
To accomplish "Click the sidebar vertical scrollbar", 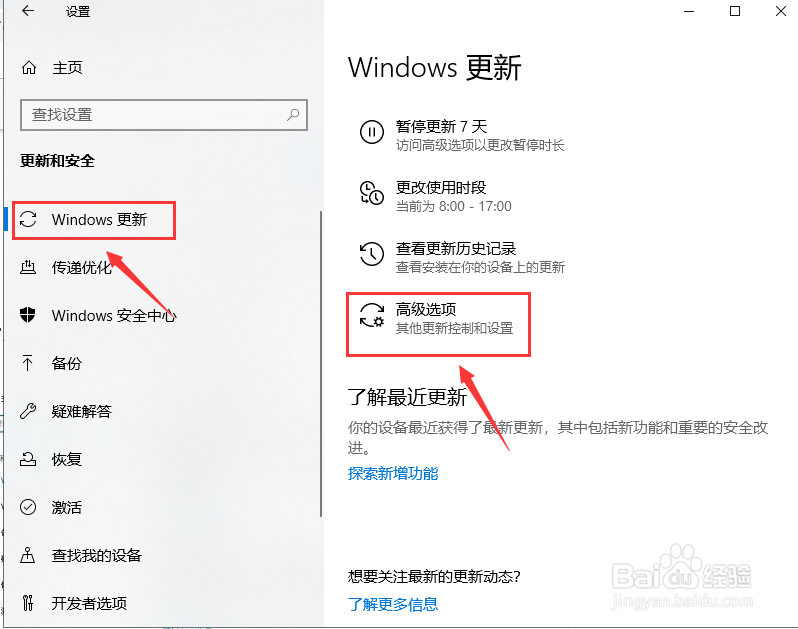I will tap(321, 364).
